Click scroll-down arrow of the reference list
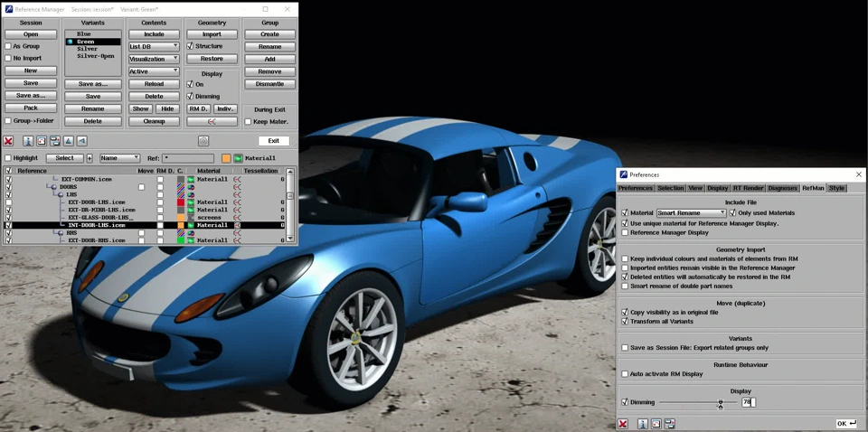 [289, 238]
